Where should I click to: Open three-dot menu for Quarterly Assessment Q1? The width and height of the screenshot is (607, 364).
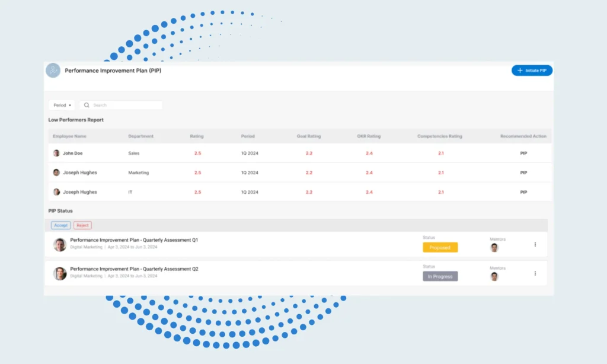pyautogui.click(x=535, y=244)
